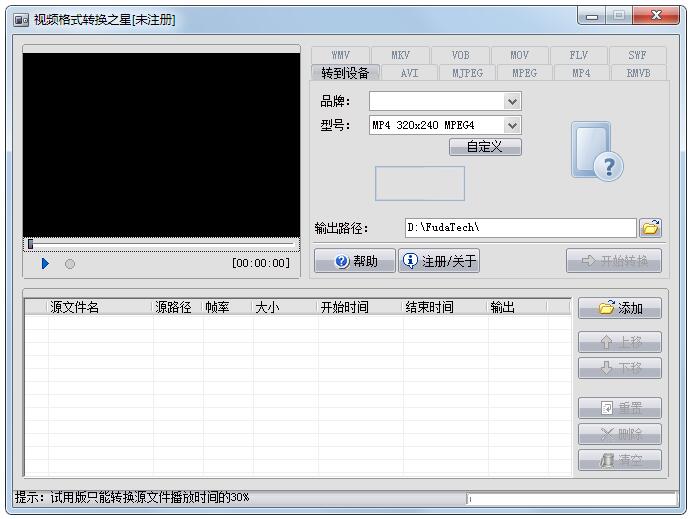
Task: Select the FLV format tab
Action: coord(578,55)
